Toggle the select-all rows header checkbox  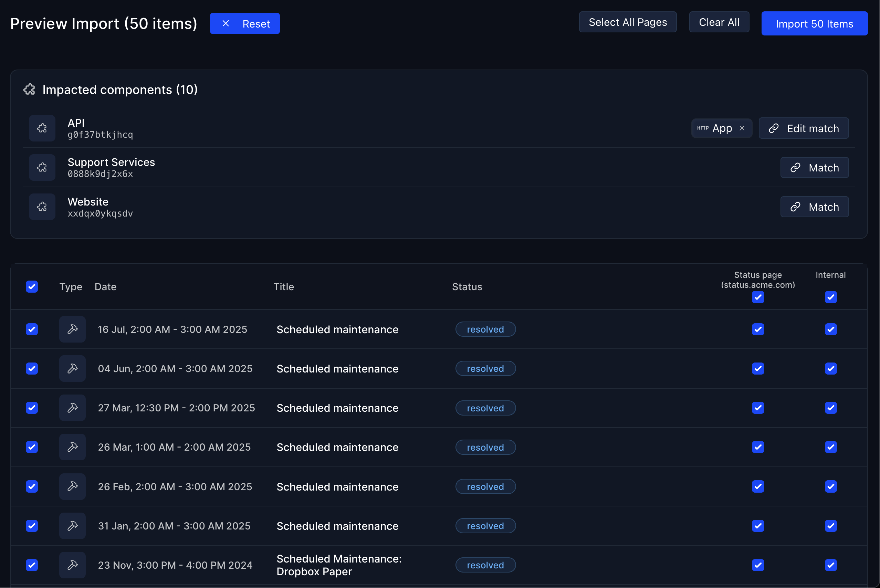pos(32,286)
